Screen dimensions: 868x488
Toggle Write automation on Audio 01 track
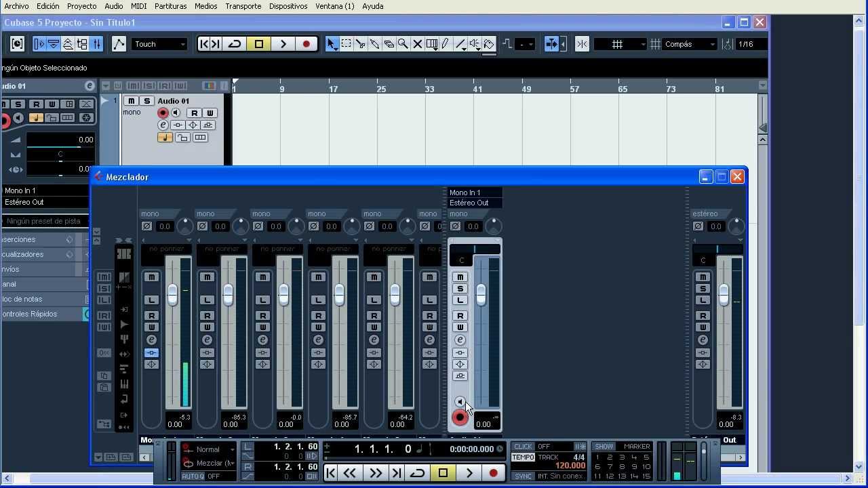209,113
